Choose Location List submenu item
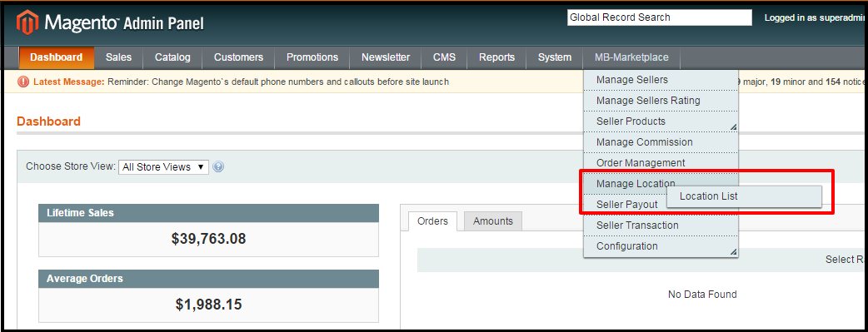The width and height of the screenshot is (868, 332). [x=744, y=196]
